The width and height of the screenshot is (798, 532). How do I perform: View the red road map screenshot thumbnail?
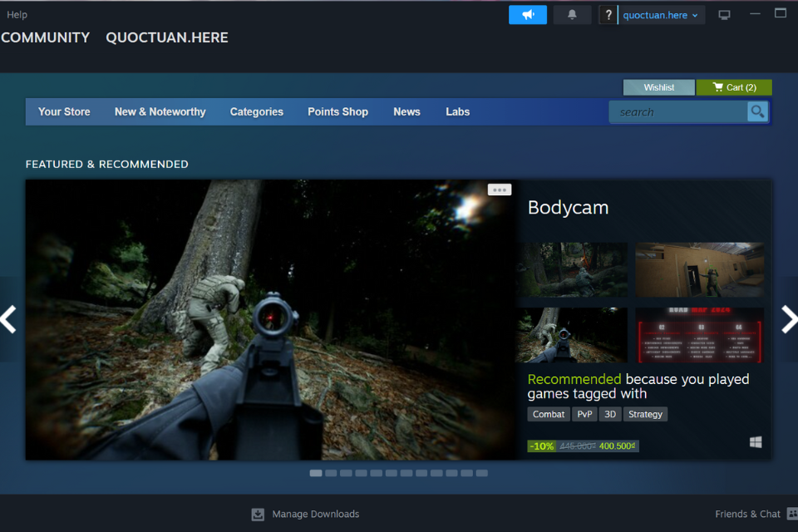699,335
